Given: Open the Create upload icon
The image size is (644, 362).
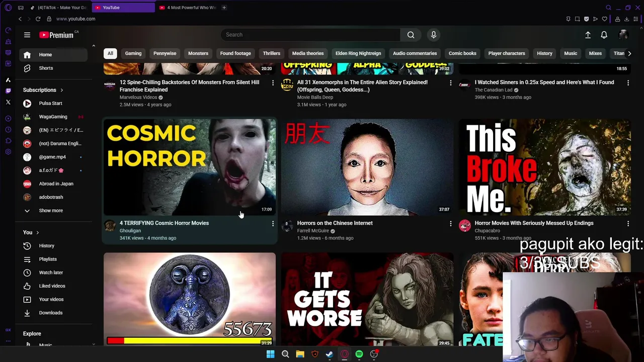Looking at the screenshot, I should pyautogui.click(x=588, y=35).
